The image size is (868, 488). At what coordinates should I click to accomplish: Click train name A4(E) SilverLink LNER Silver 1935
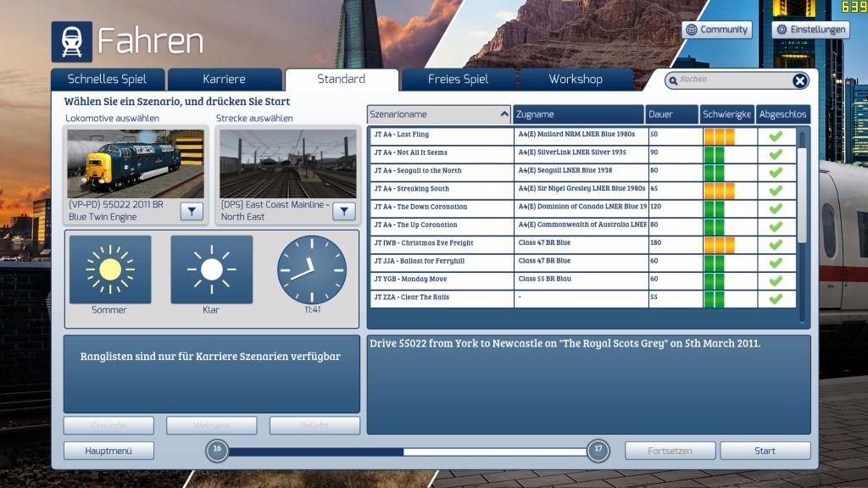point(572,152)
